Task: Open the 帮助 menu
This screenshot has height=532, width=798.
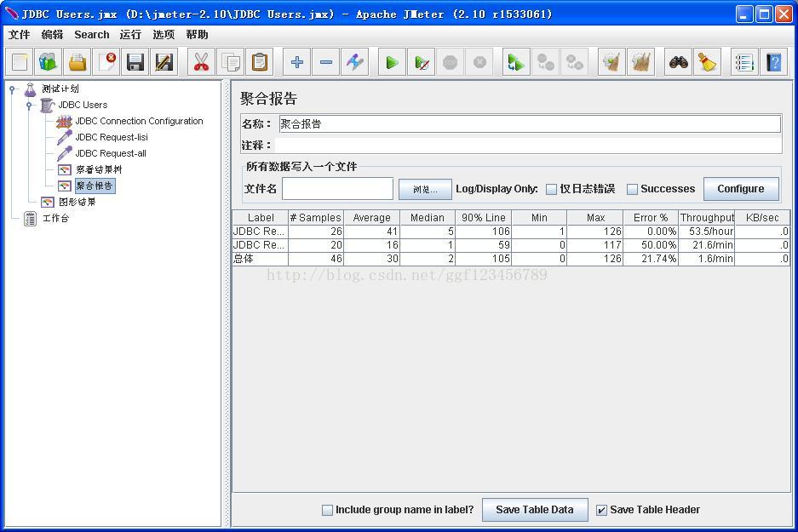Action: coord(197,35)
